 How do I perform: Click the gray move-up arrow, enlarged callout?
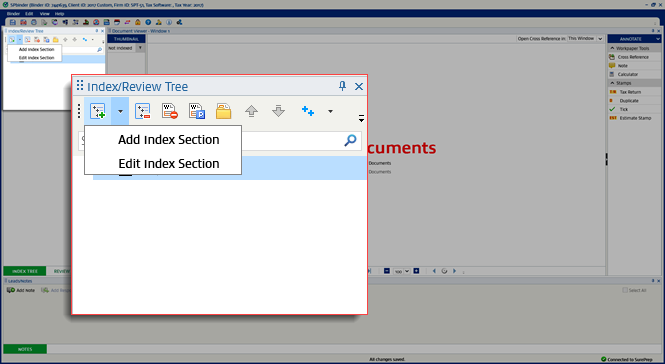point(251,111)
